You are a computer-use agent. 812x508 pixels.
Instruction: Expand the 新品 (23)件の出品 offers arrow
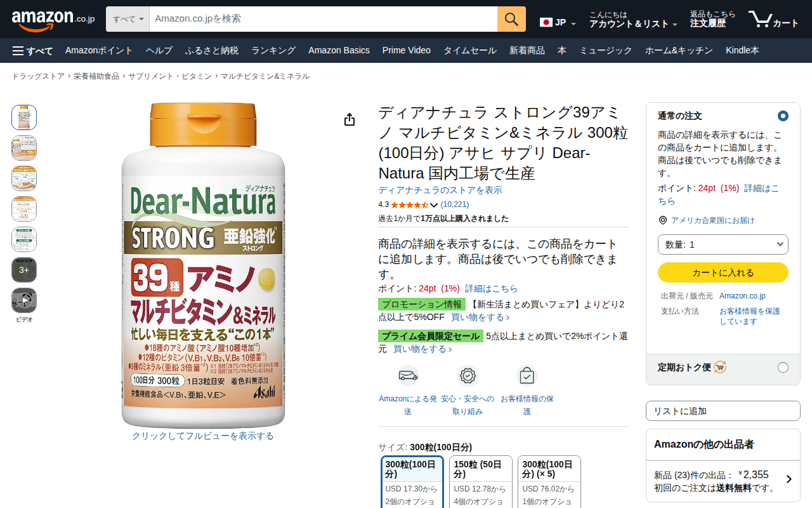pos(789,479)
